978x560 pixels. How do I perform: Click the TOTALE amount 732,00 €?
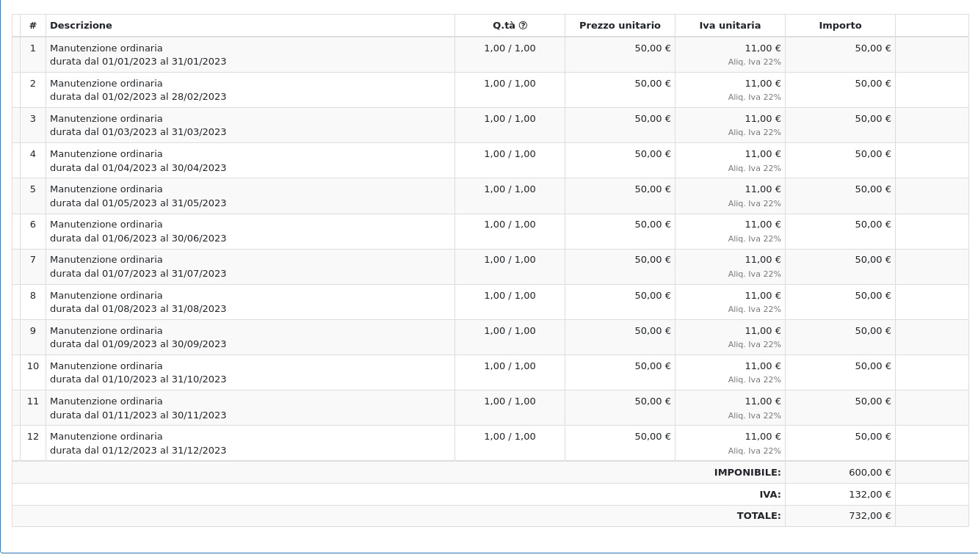(x=869, y=516)
